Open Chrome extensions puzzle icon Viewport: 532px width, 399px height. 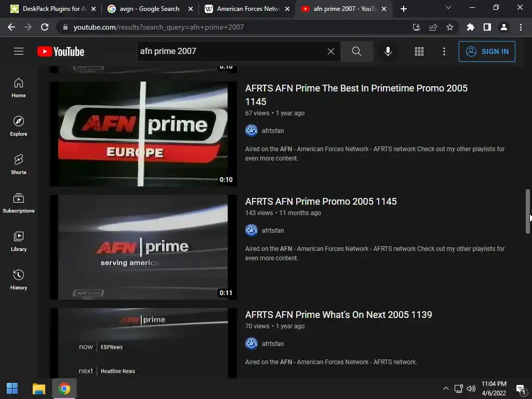(x=470, y=27)
